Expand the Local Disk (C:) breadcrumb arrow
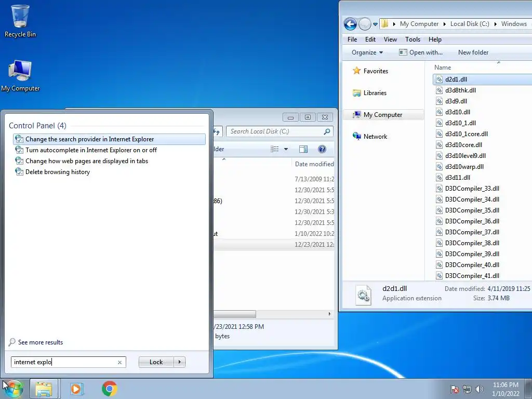The height and width of the screenshot is (399, 532). [495, 24]
